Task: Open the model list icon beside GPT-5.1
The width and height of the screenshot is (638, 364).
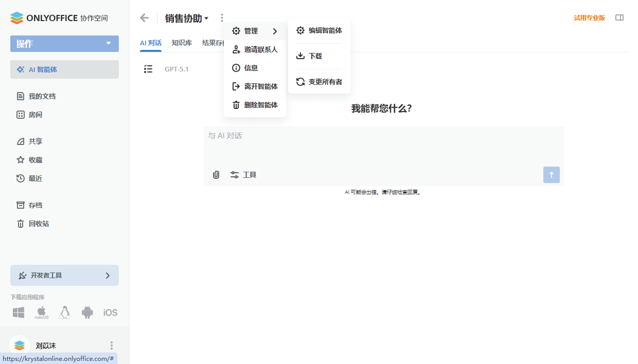Action: click(148, 69)
